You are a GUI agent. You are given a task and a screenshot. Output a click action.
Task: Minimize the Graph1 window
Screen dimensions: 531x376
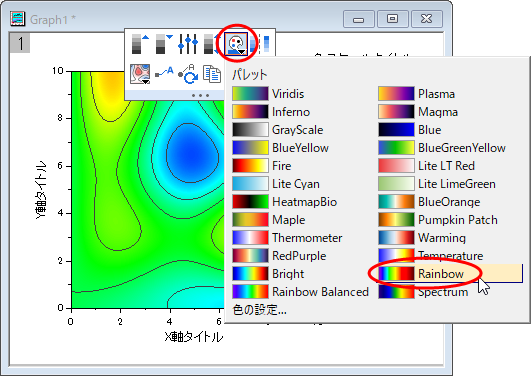click(x=359, y=19)
